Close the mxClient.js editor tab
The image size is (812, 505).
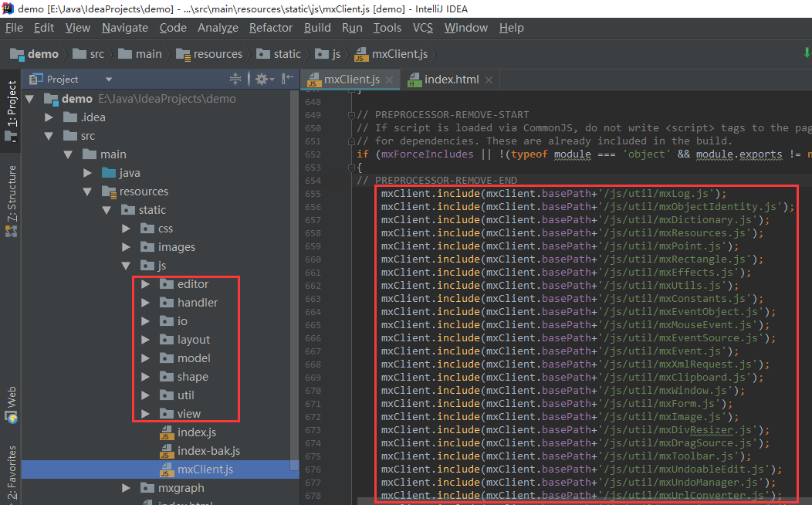(x=390, y=80)
